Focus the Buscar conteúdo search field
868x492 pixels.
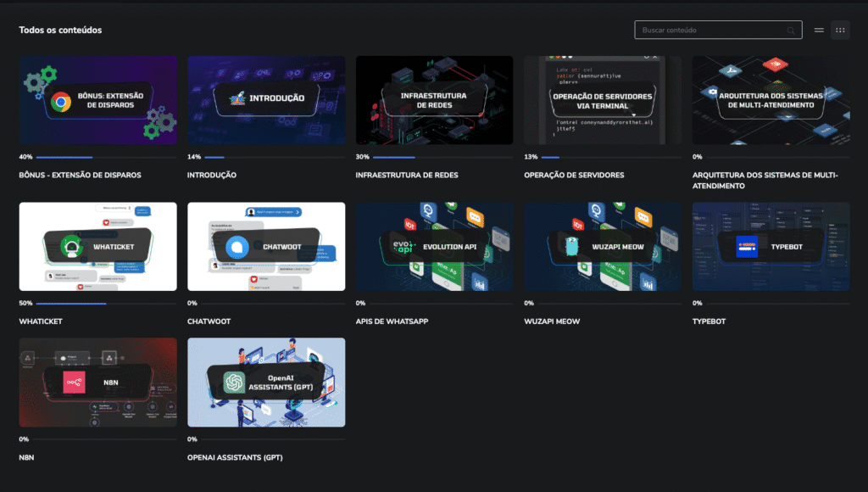point(712,30)
